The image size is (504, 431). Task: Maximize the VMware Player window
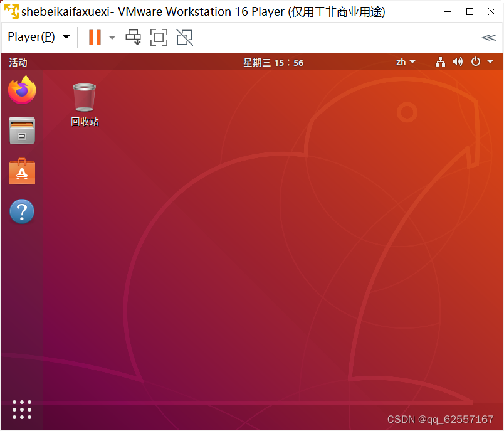[470, 11]
